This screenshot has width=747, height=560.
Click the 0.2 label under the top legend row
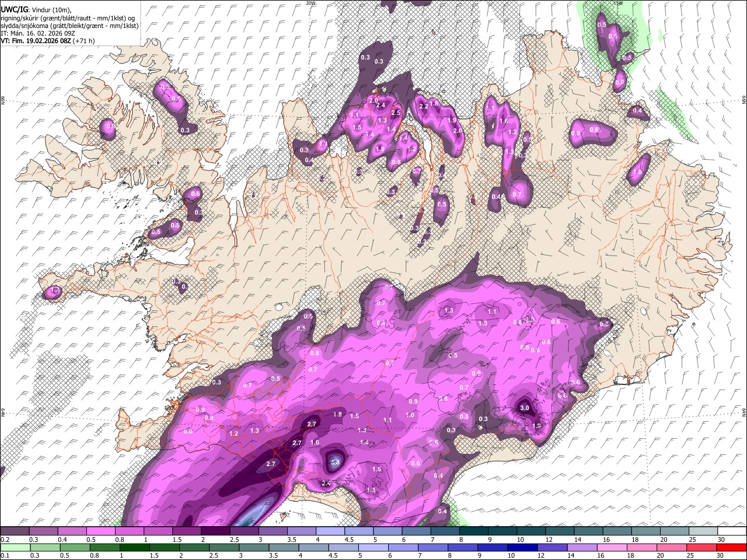click(5, 540)
